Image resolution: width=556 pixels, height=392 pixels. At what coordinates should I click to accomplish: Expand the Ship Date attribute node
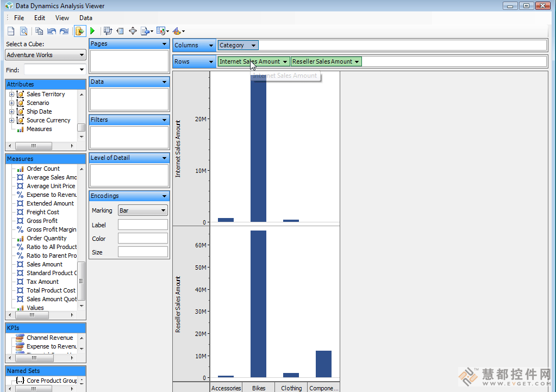click(x=12, y=111)
